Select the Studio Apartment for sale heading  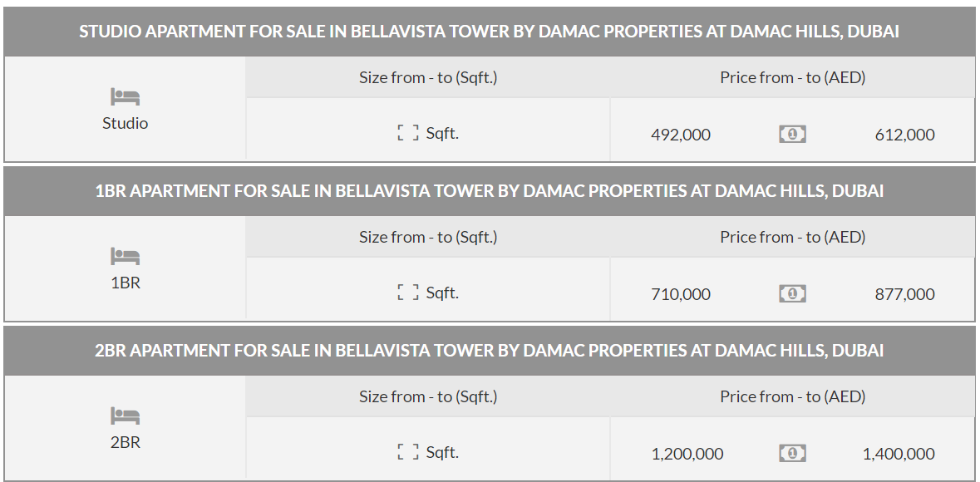point(489,32)
